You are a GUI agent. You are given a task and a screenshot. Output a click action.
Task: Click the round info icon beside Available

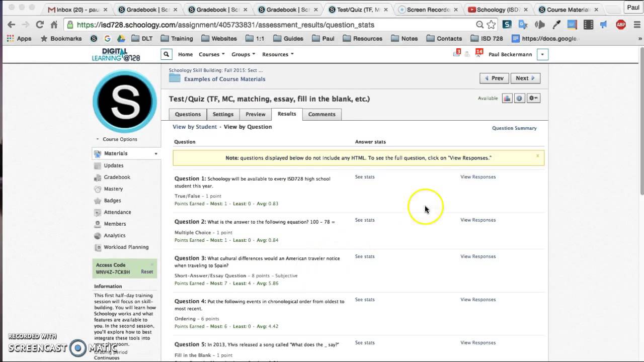(x=519, y=99)
